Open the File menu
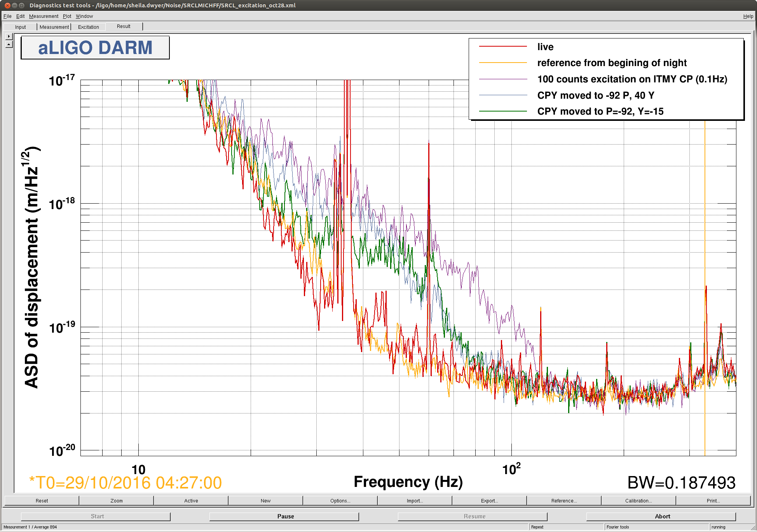The width and height of the screenshot is (757, 532). 7,16
